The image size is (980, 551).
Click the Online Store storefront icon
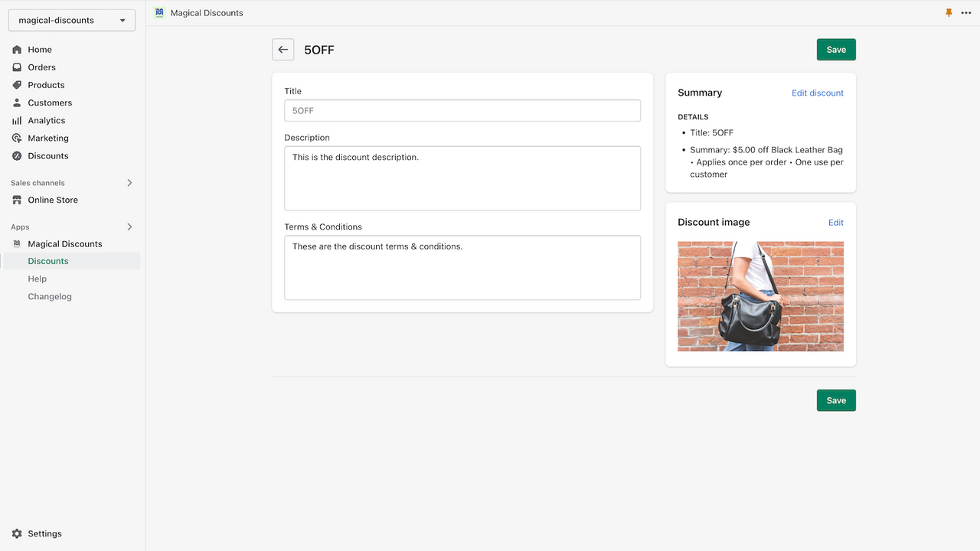pos(17,200)
